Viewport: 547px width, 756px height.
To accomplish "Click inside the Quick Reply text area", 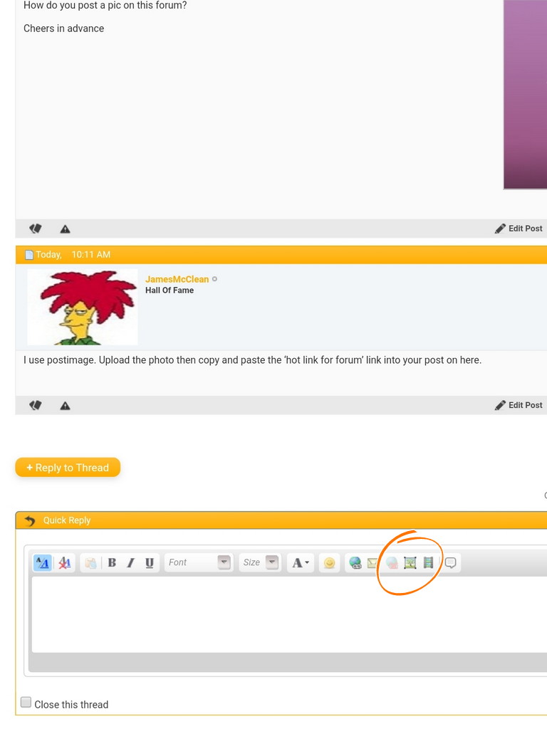I will tap(285, 612).
